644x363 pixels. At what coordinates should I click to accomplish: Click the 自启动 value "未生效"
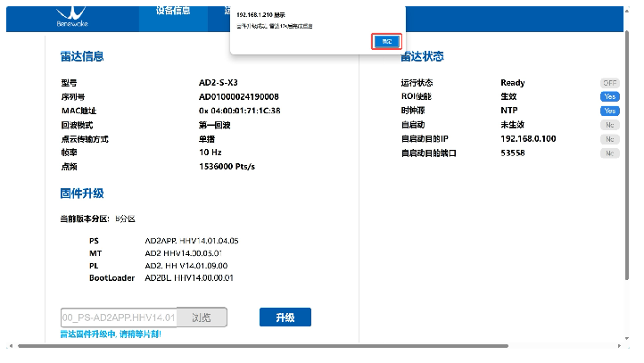click(x=512, y=125)
